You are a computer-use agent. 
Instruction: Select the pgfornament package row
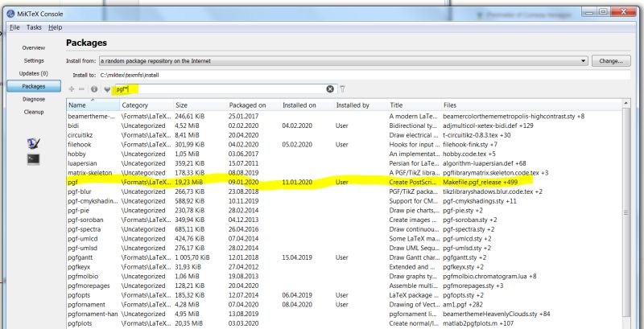tap(345, 305)
